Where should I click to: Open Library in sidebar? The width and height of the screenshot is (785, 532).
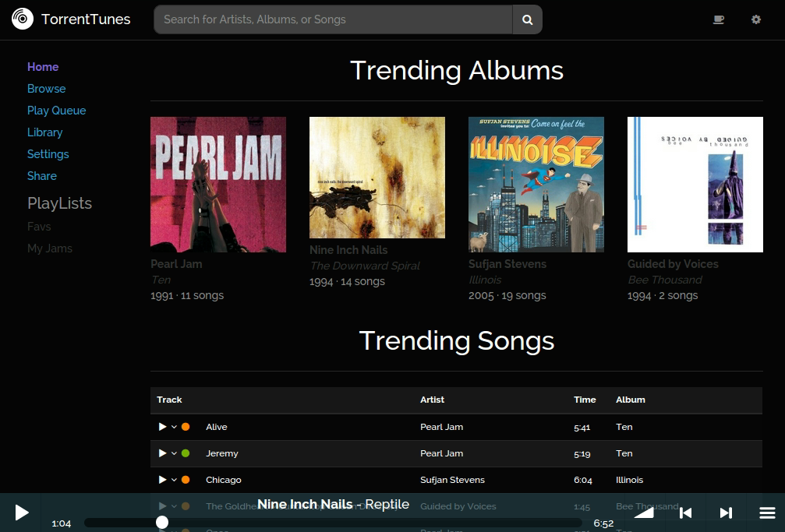point(45,132)
